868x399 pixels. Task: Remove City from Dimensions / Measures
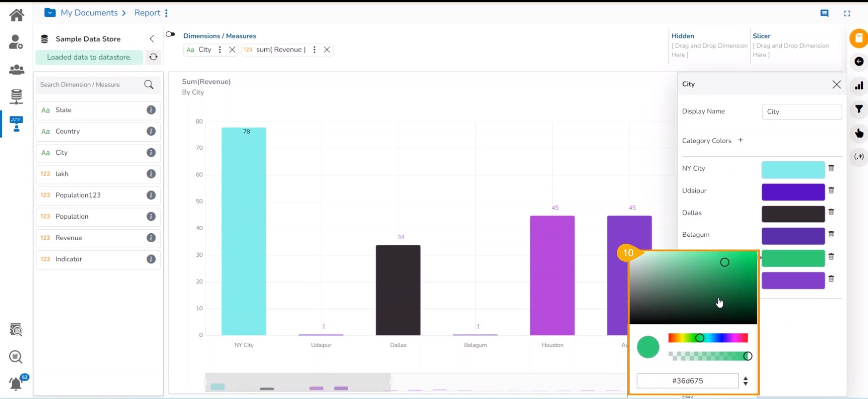tap(232, 50)
